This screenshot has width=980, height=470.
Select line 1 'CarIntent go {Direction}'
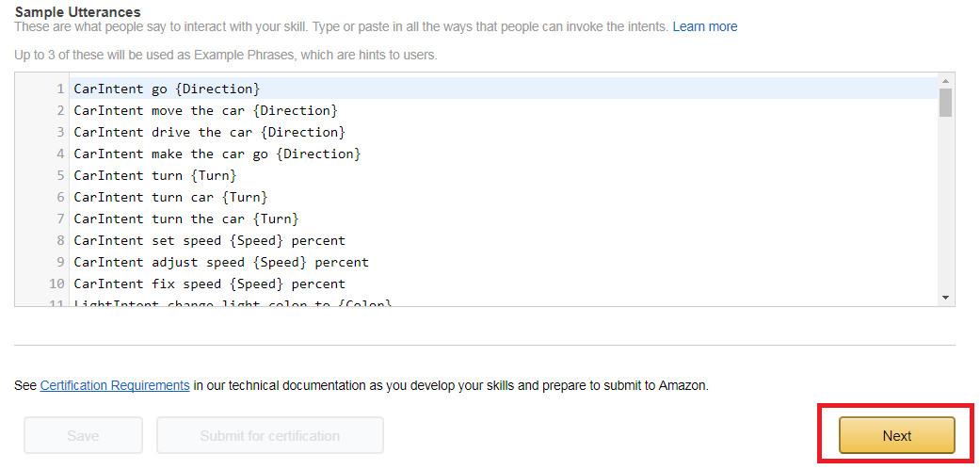pos(504,89)
